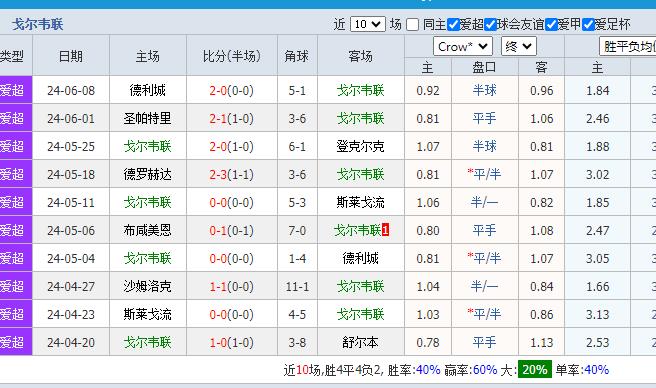Click the 角球 column header
656x388 pixels.
(297, 56)
